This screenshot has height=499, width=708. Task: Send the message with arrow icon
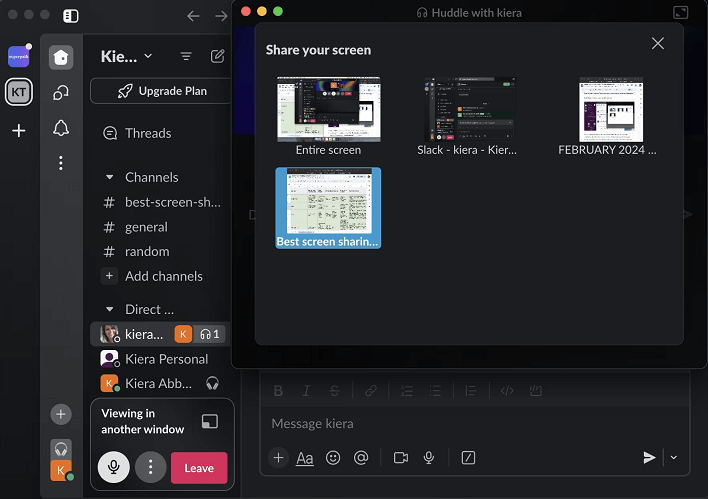coord(649,457)
